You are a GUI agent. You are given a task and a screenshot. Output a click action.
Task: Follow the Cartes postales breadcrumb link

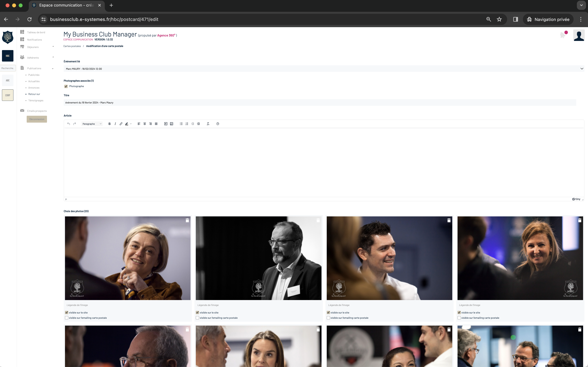click(72, 46)
